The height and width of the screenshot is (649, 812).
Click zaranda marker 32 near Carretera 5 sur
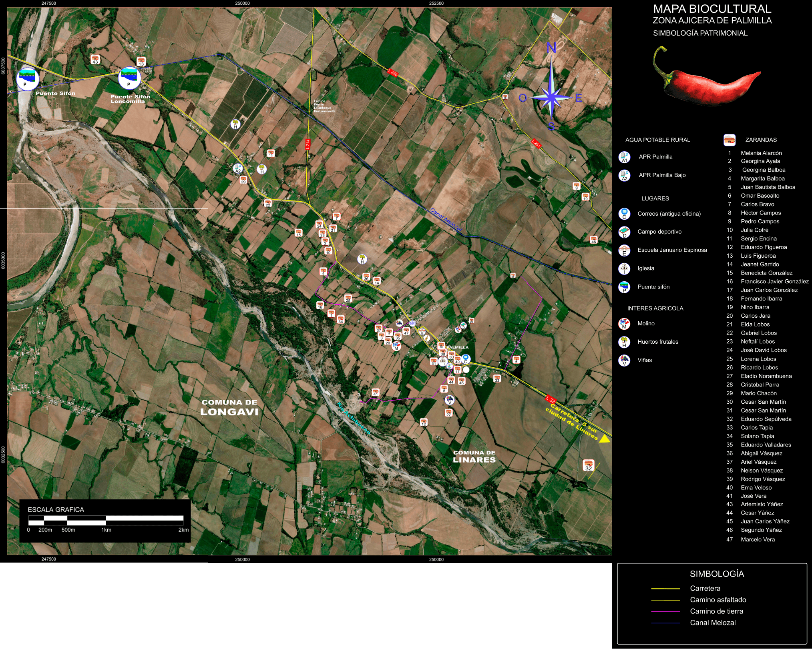coord(588,465)
